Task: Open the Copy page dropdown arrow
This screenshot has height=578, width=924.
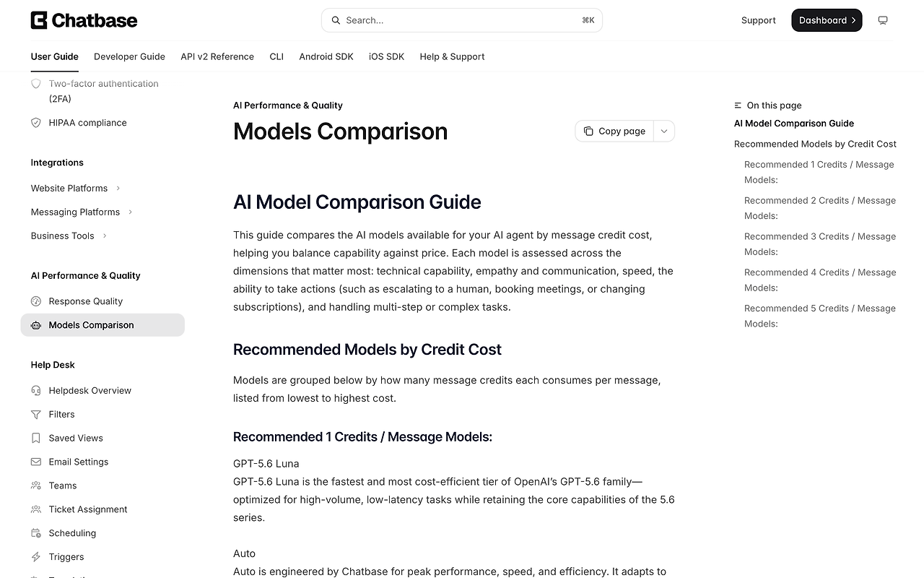Action: (664, 131)
